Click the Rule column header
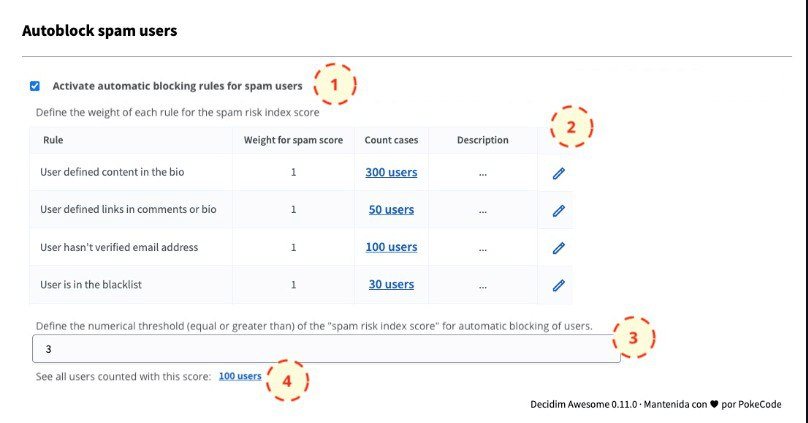The image size is (808, 423). (53, 140)
